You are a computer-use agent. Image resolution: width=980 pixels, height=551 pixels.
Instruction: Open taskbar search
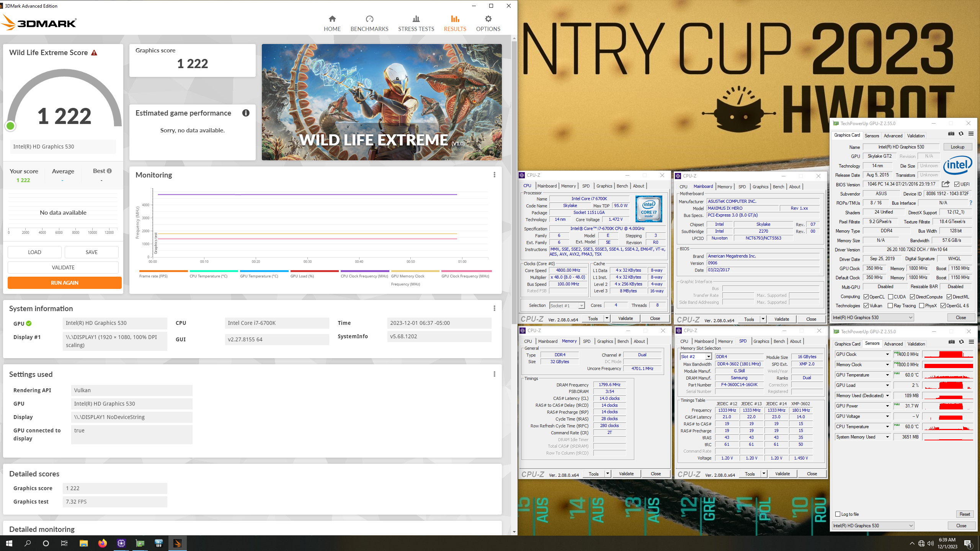click(28, 543)
